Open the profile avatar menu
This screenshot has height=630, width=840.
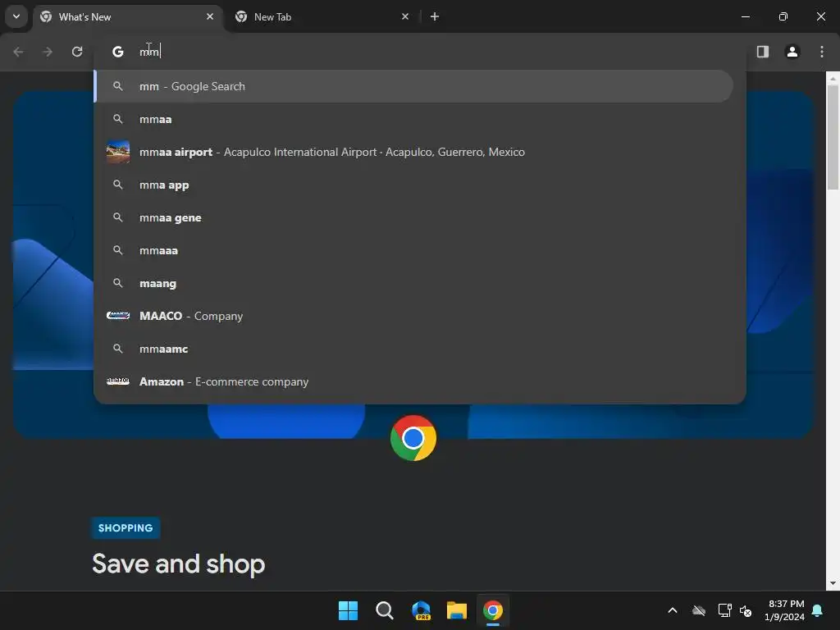coord(792,52)
